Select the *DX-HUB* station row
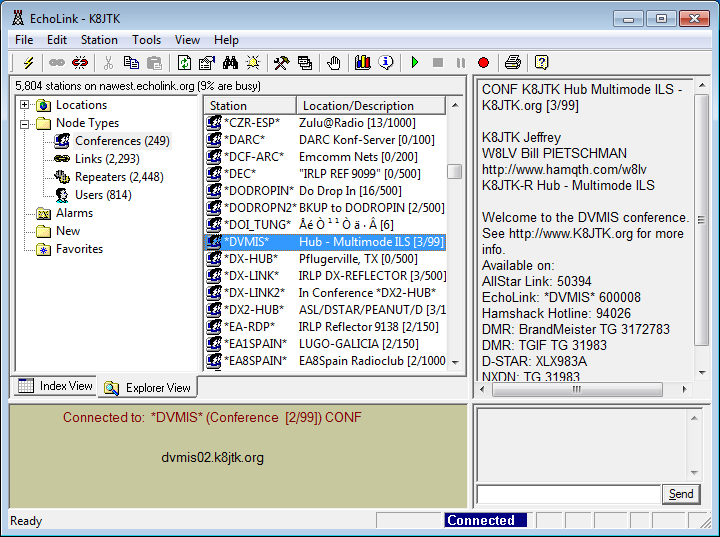Image resolution: width=720 pixels, height=537 pixels. tap(325, 259)
